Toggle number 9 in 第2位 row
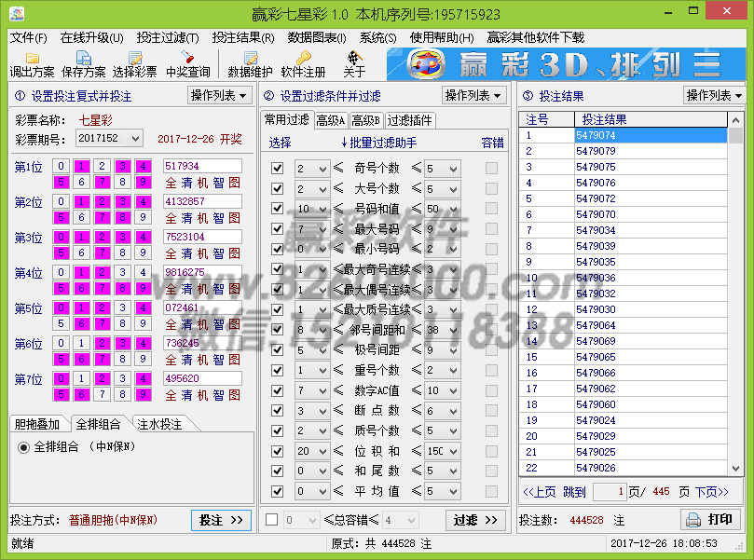This screenshot has height=560, width=754. 143,217
